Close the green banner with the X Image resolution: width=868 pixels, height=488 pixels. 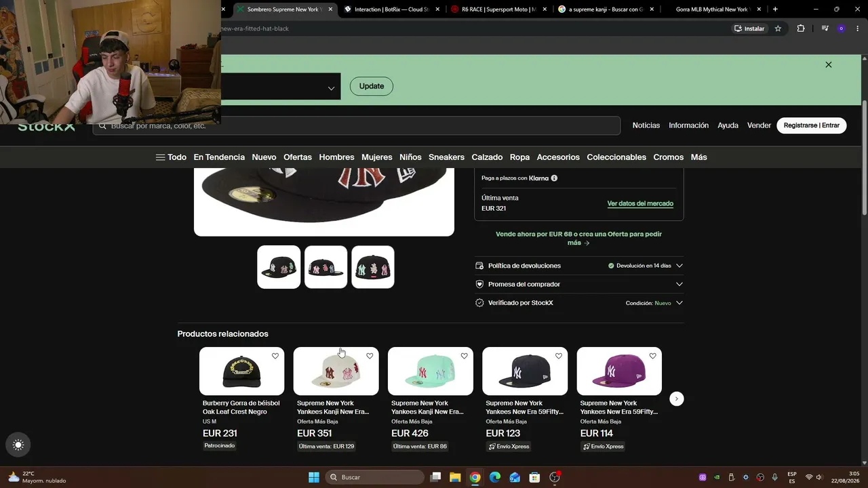click(828, 64)
